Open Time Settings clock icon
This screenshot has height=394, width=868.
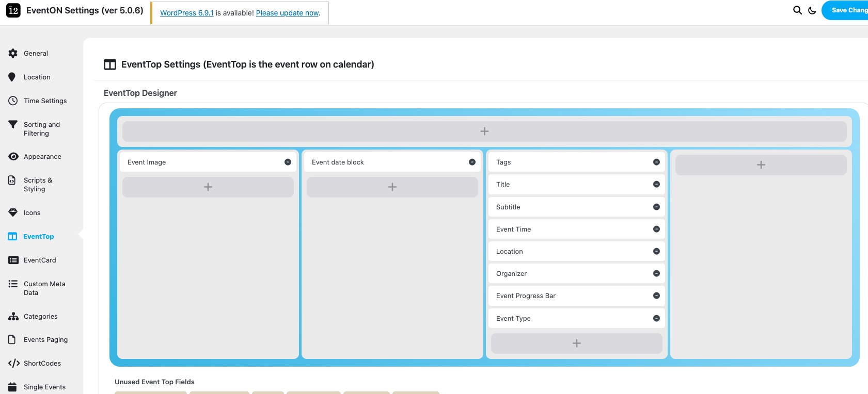coord(13,101)
